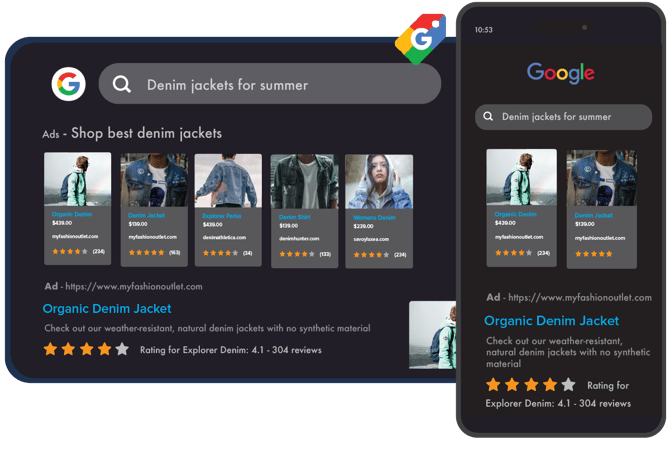Click the star rating on desktop Organic Denim card
The height and width of the screenshot is (454, 670).
[x=70, y=251]
